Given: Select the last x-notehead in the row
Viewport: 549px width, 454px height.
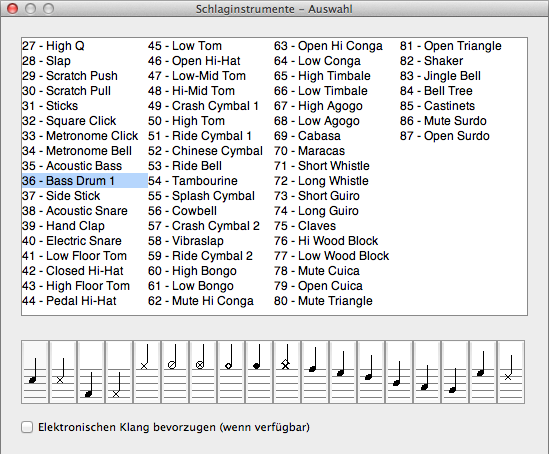Looking at the screenshot, I should [x=511, y=372].
